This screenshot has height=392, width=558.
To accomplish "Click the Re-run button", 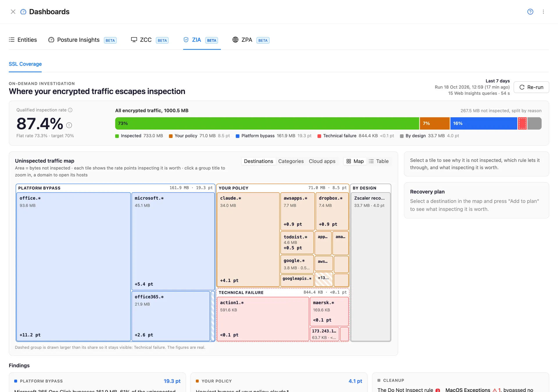I will (531, 87).
